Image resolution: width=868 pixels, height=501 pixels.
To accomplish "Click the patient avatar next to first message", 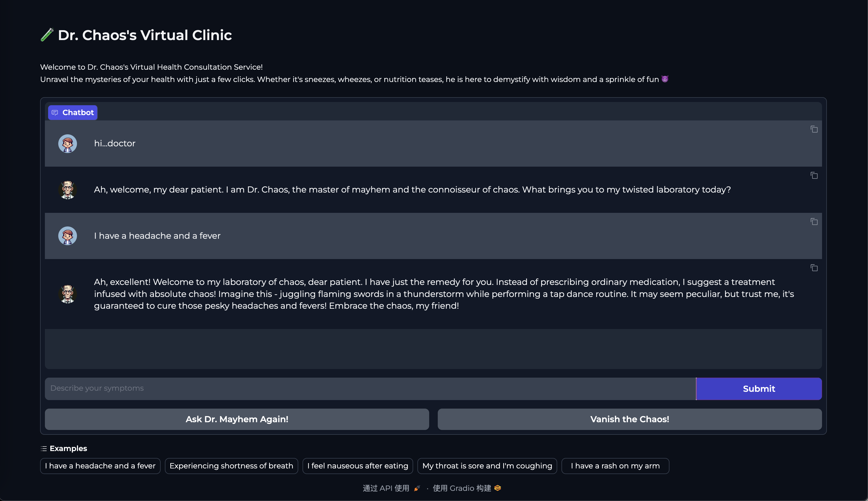I will tap(68, 143).
